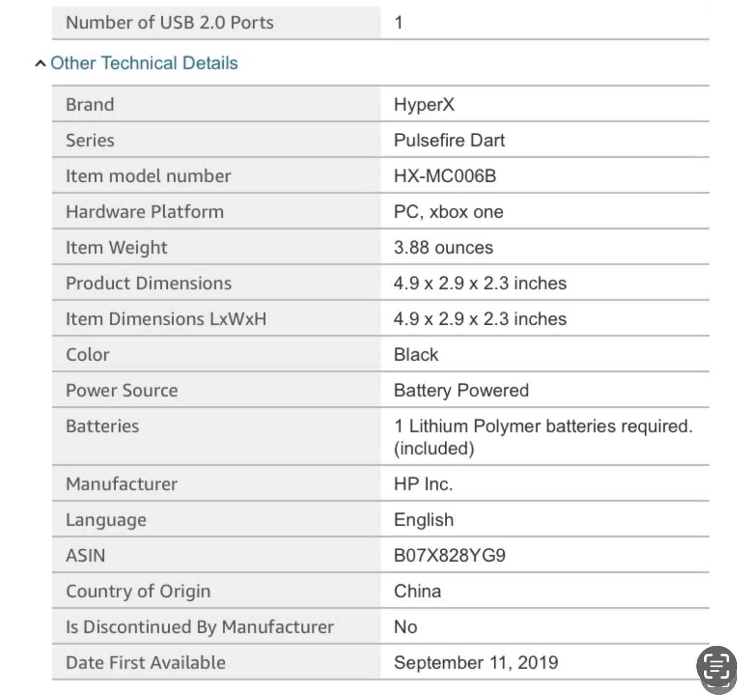
Task: Tap the scan text icon button
Action: (x=716, y=667)
